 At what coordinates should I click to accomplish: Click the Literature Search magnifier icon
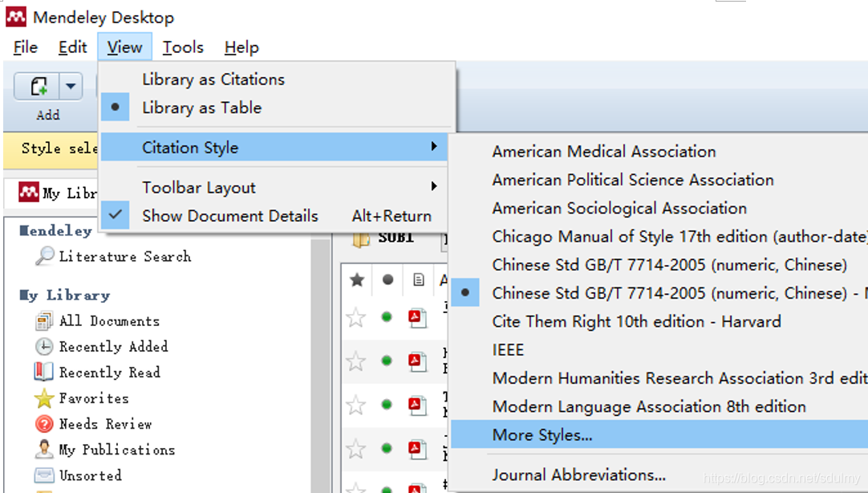click(x=44, y=256)
